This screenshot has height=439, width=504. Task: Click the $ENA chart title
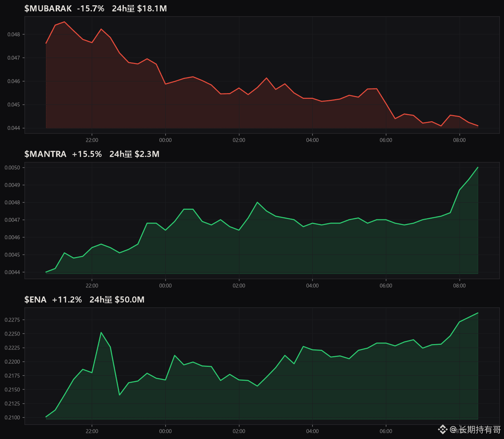point(35,300)
